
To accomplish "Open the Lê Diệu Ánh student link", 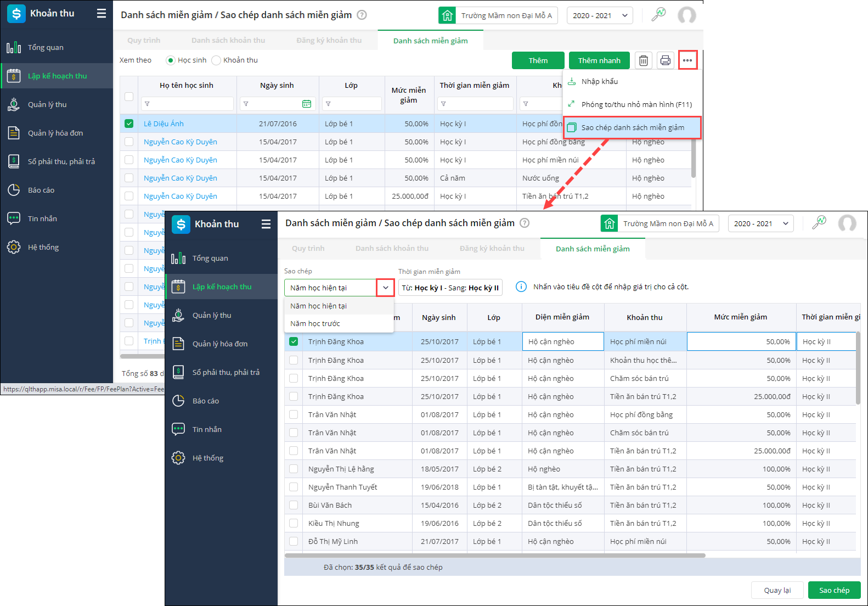I will coord(164,124).
